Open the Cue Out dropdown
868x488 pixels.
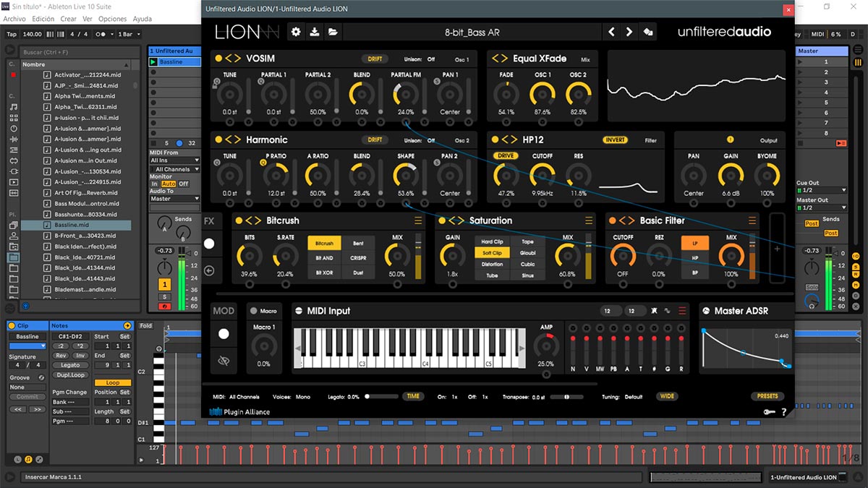point(821,191)
